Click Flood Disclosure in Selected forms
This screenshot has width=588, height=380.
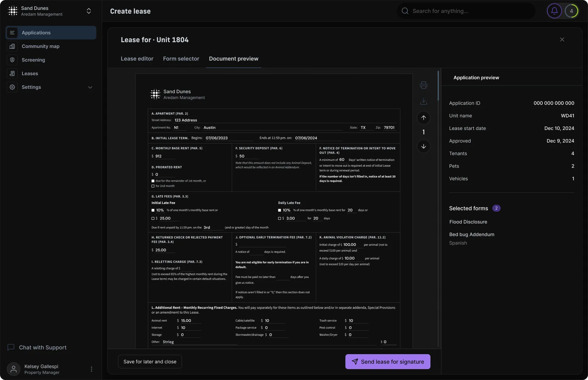click(x=468, y=222)
